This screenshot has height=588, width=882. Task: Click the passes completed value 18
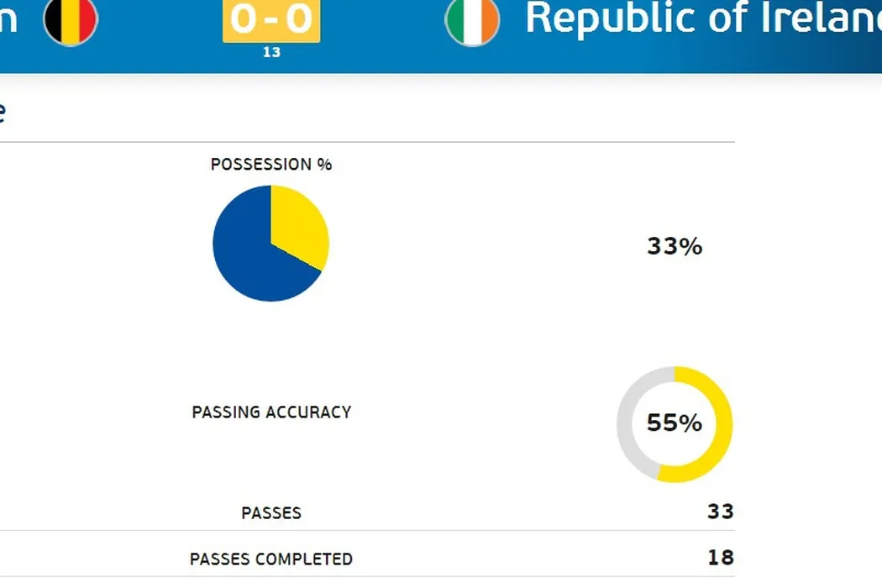720,558
